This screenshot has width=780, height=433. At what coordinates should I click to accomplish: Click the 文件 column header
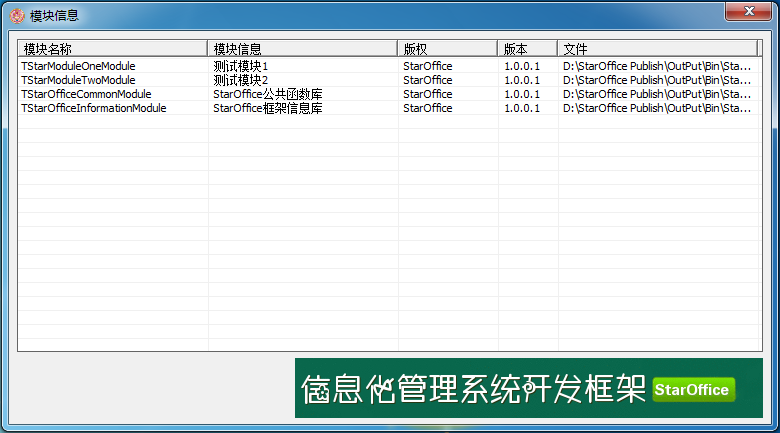[658, 49]
